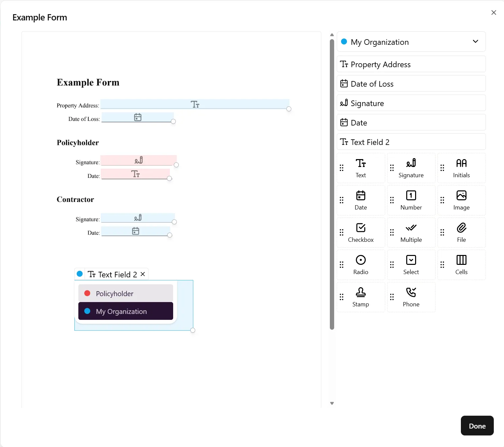Close the Example Form dialog

(493, 13)
